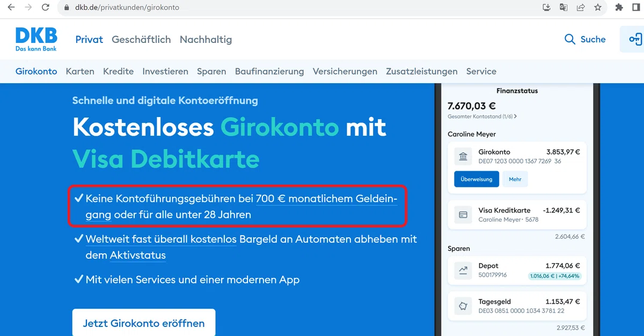This screenshot has height=336, width=644.
Task: Open the Investieren menu item
Action: [x=165, y=71]
